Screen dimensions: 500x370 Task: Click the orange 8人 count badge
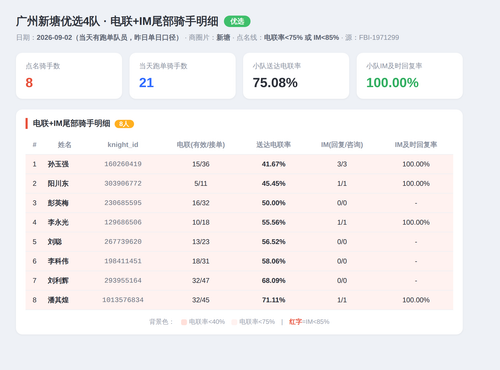coord(124,124)
